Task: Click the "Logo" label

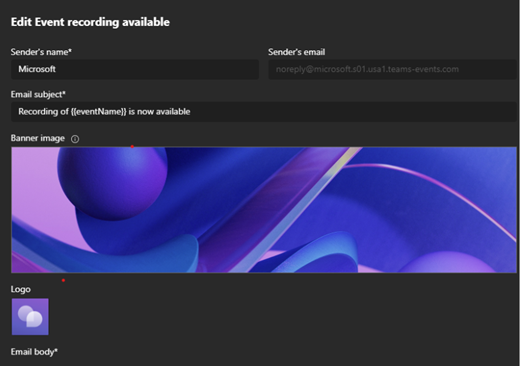Action: coord(21,289)
